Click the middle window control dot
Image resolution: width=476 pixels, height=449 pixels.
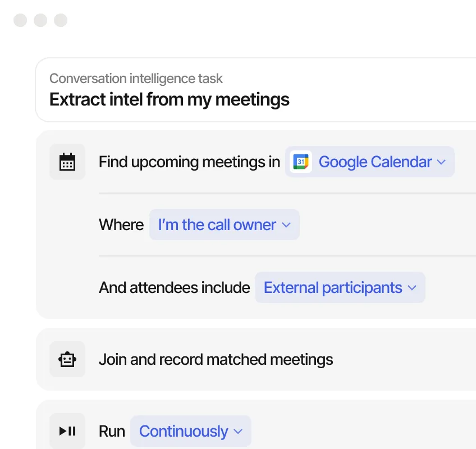[40, 21]
